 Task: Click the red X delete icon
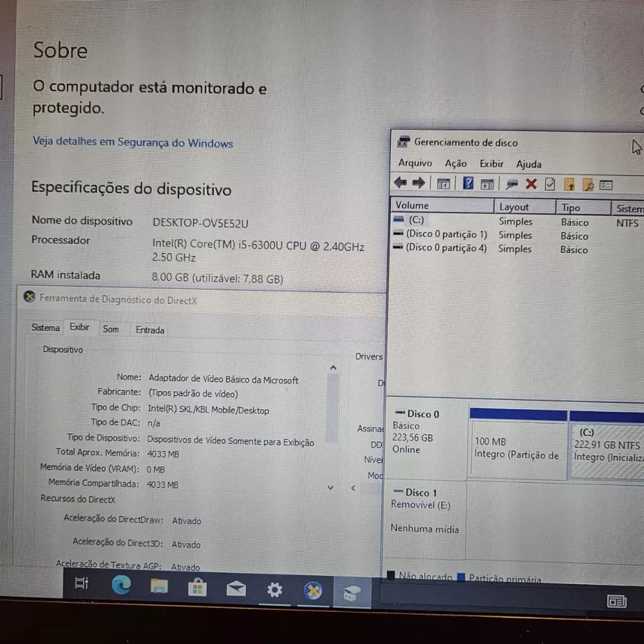(531, 184)
